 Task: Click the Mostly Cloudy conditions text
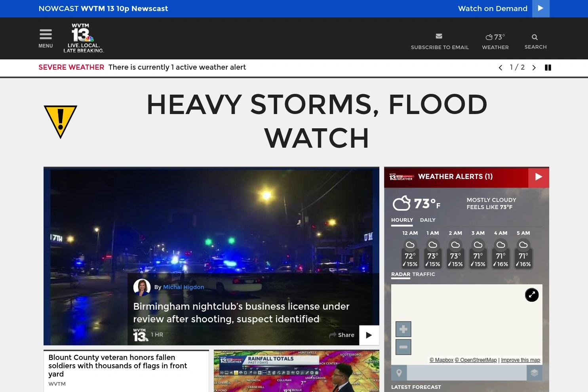click(491, 200)
